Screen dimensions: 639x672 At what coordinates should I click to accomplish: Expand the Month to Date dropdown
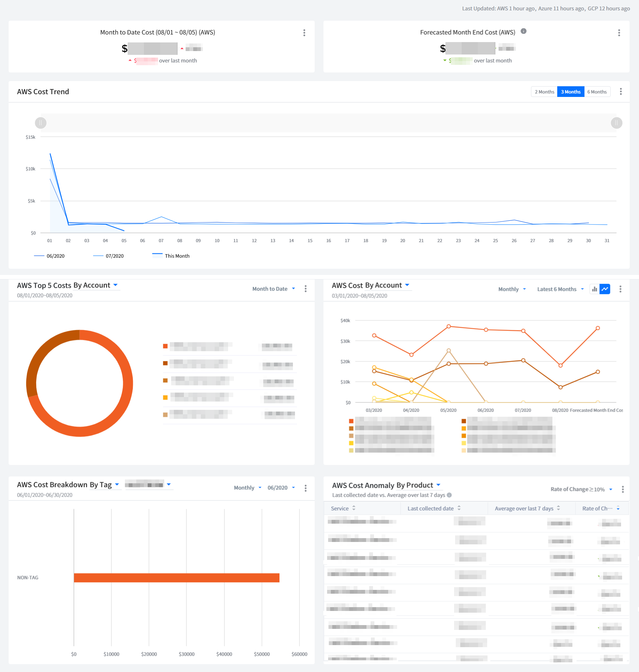[x=274, y=289]
